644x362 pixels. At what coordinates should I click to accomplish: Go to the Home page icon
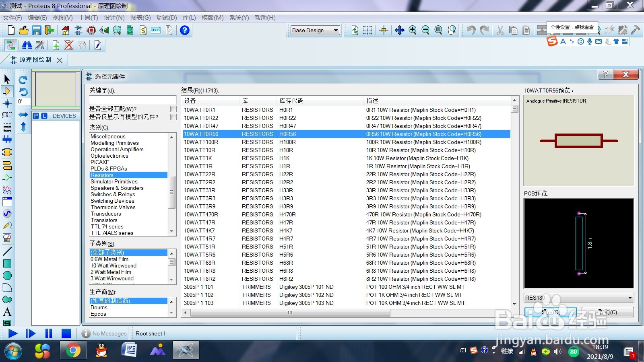point(66,30)
